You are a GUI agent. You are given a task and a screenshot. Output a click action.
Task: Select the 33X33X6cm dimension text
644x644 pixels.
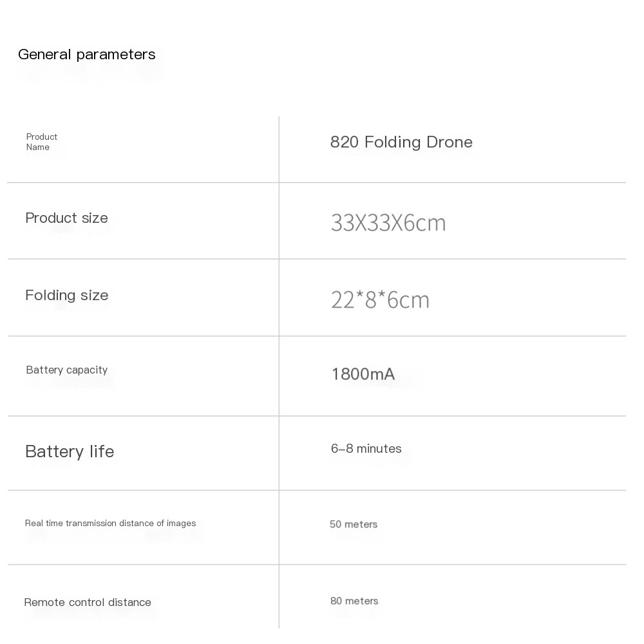(388, 223)
